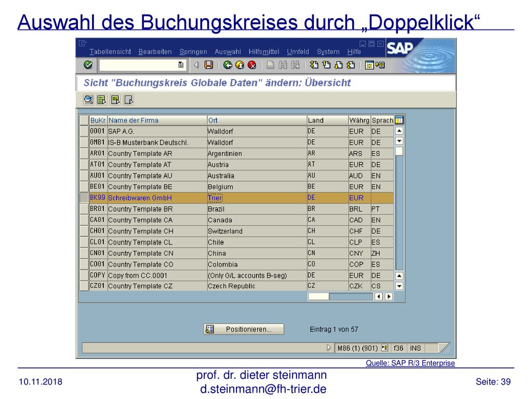
Task: Click the Ort column header
Action: click(257, 120)
